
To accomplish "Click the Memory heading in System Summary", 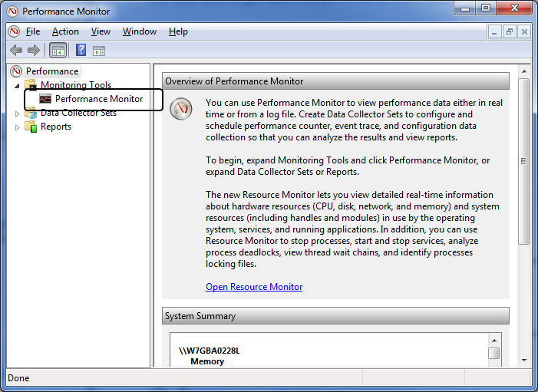I will [207, 361].
